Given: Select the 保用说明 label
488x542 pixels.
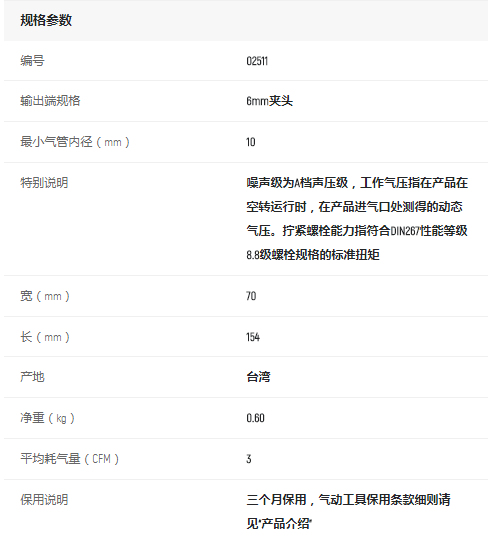Looking at the screenshot, I should [x=44, y=499].
